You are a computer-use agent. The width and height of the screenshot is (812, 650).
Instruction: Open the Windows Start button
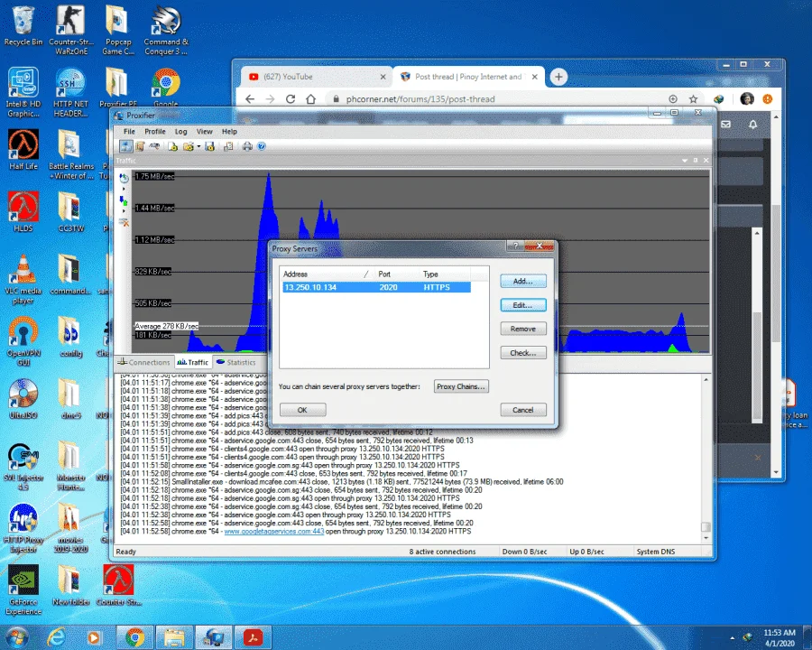pos(16,637)
